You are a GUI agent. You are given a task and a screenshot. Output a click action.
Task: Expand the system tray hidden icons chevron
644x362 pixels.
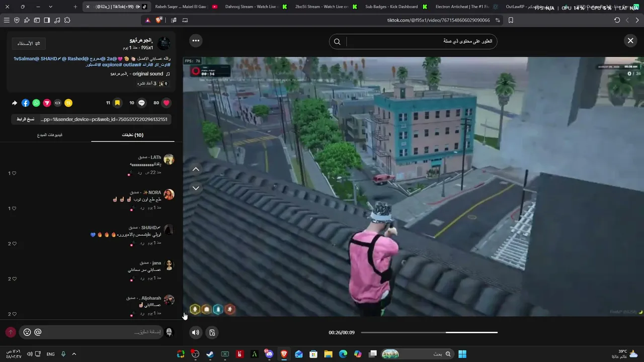(74, 354)
